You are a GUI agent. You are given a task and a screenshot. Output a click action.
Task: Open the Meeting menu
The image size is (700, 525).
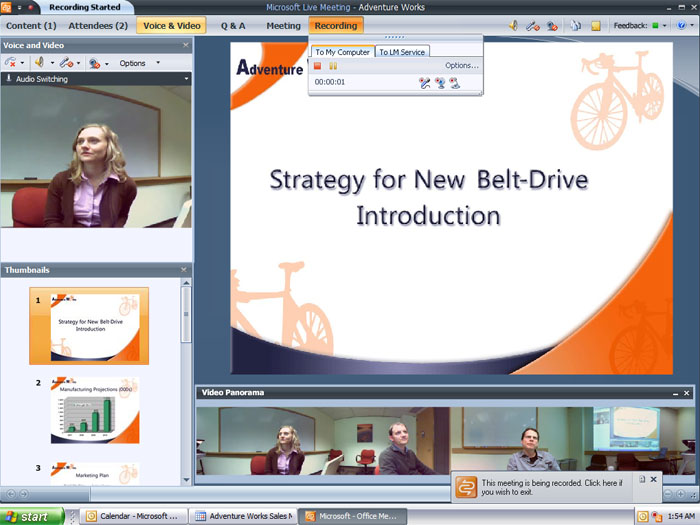283,26
